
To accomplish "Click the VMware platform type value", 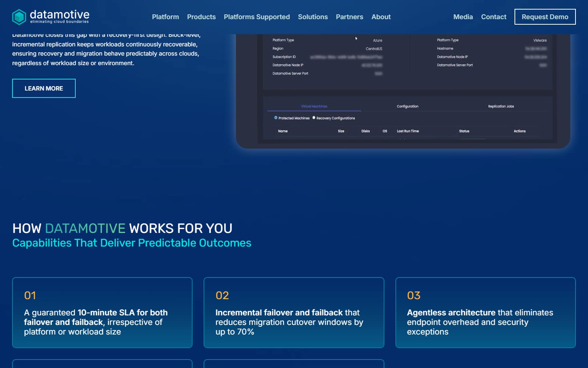I will point(540,40).
